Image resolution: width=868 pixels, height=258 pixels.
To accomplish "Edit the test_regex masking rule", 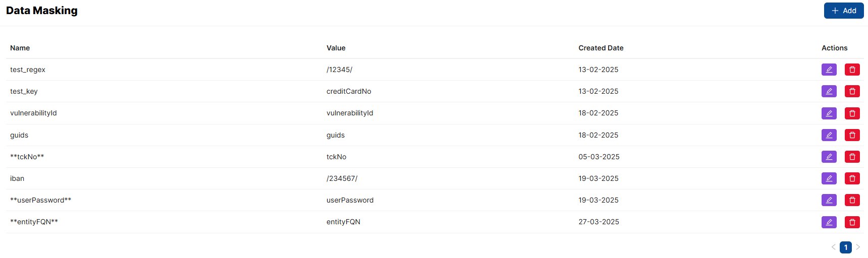I will 829,70.
